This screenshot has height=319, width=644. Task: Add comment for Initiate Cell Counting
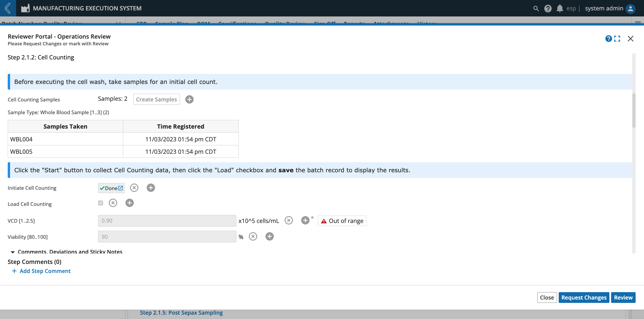coord(151,188)
